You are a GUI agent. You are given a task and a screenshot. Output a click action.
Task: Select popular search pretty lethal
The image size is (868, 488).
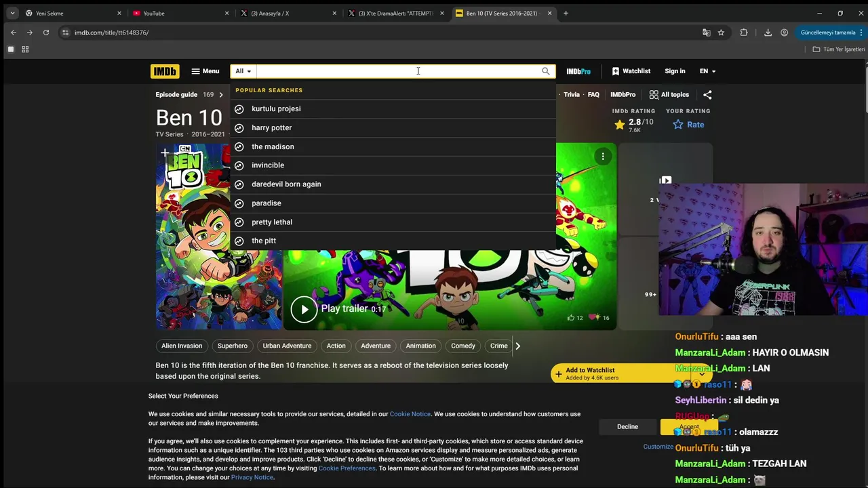click(393, 222)
